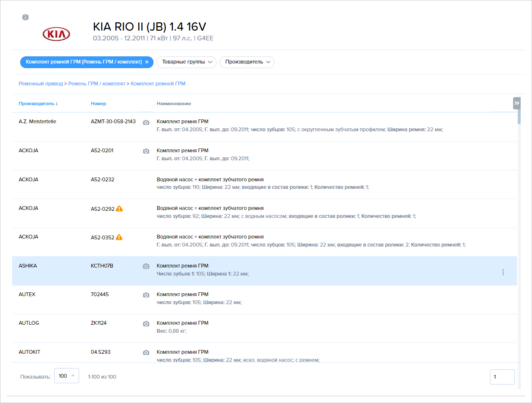This screenshot has width=532, height=403.
Task: View photo for ASHIKA KCTH07B
Action: [x=146, y=266]
